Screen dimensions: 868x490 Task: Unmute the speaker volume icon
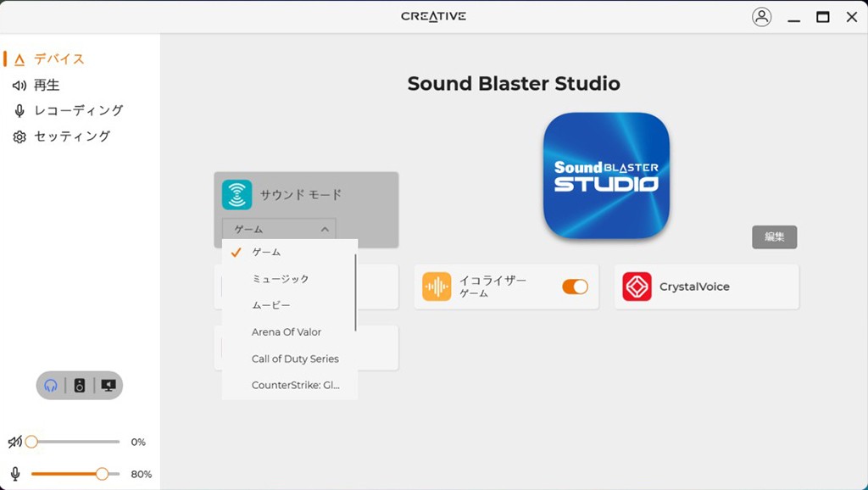[15, 442]
